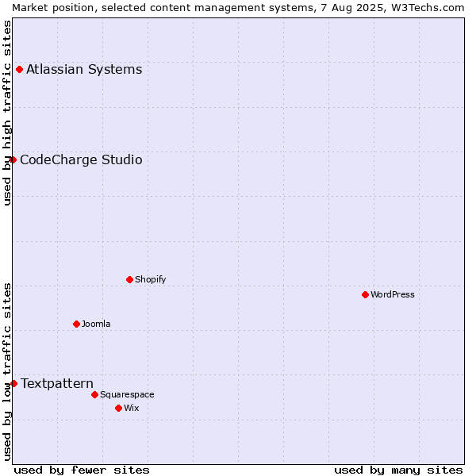Image resolution: width=476 pixels, height=476 pixels.
Task: Click the CodeCharge Studio red data point
Action: [x=13, y=160]
